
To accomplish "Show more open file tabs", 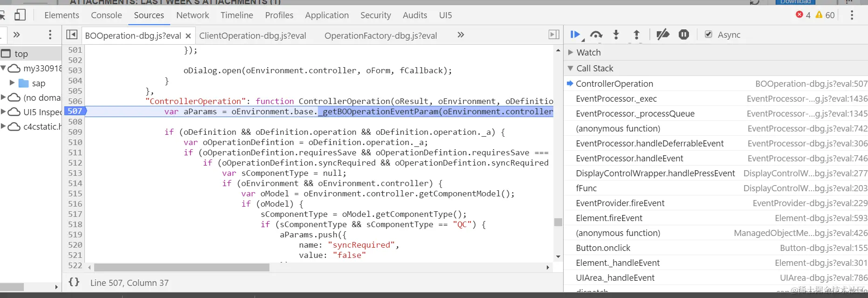I will pyautogui.click(x=461, y=35).
